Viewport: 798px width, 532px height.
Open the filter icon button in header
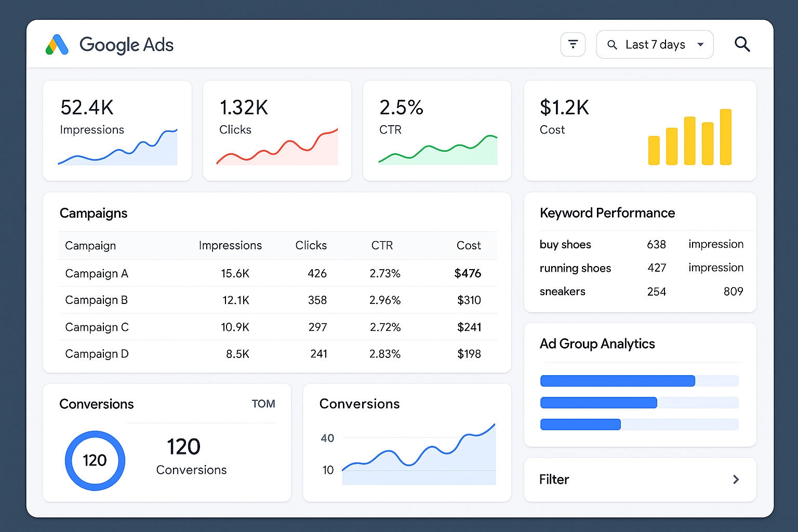pos(573,45)
